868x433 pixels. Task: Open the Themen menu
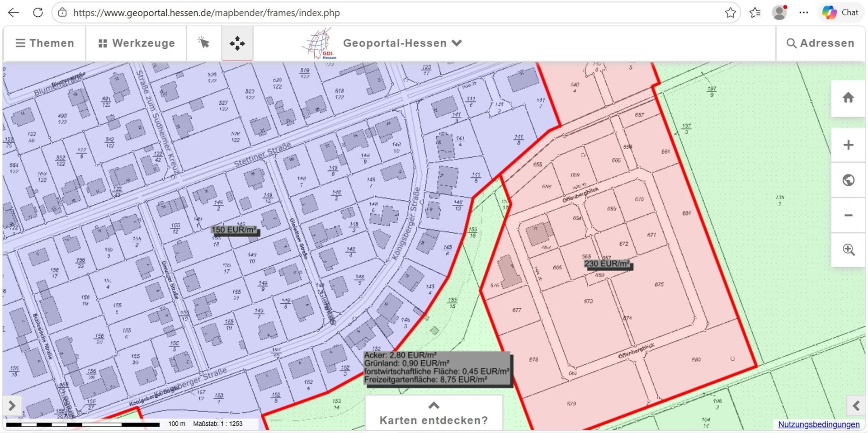click(x=45, y=43)
